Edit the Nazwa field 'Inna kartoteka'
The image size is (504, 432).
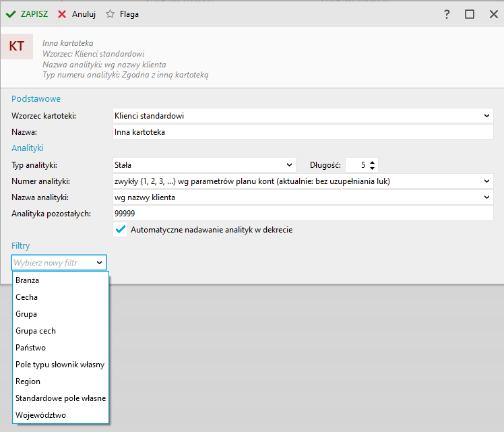303,132
